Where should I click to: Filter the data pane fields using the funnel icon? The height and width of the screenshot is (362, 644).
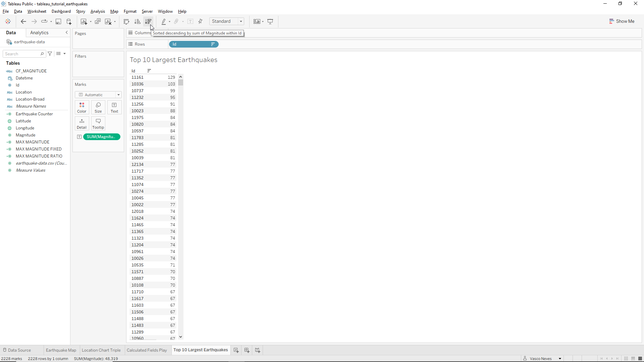(50, 54)
